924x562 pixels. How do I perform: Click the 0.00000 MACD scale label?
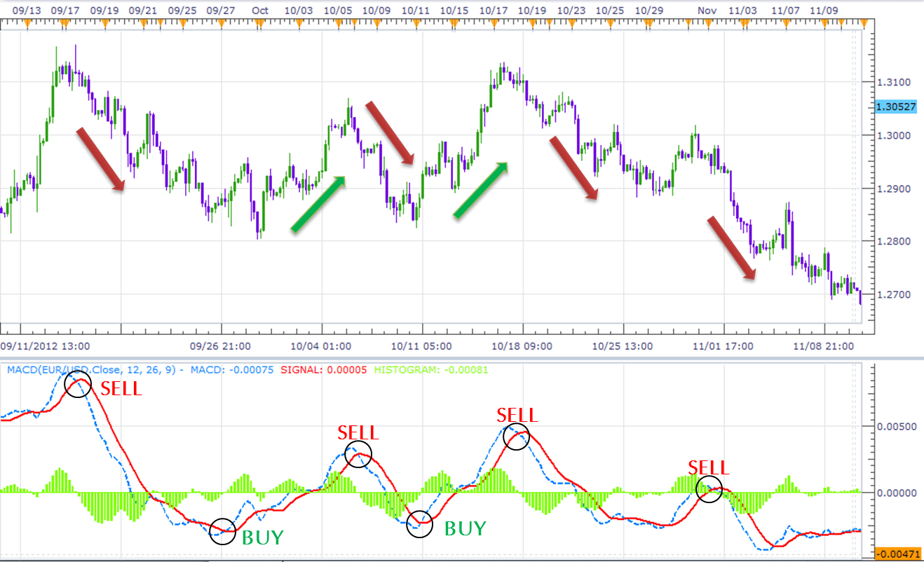click(x=897, y=493)
